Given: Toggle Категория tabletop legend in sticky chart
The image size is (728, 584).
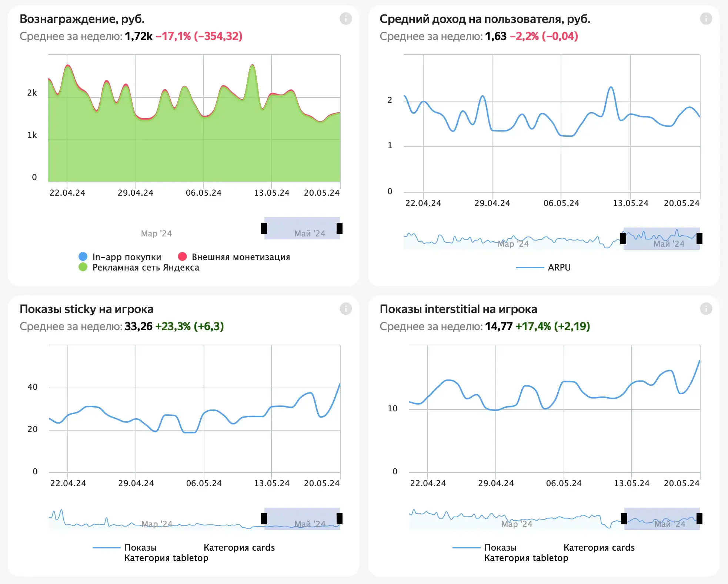Looking at the screenshot, I should (166, 558).
